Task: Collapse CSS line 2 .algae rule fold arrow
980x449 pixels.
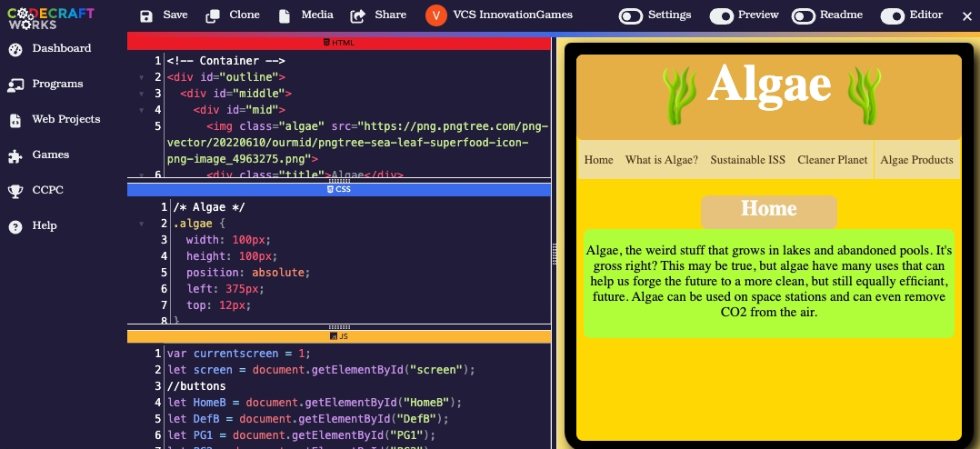Action: tap(141, 224)
